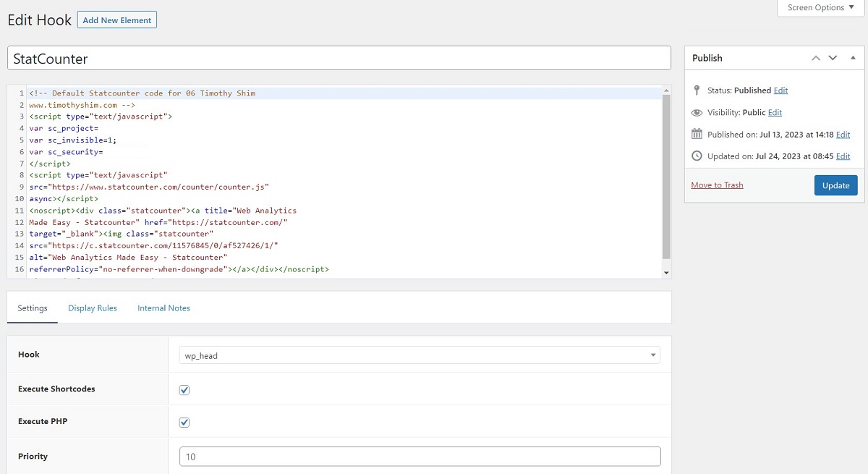The height and width of the screenshot is (474, 868).
Task: Toggle the Execute PHP checkbox
Action: (184, 422)
